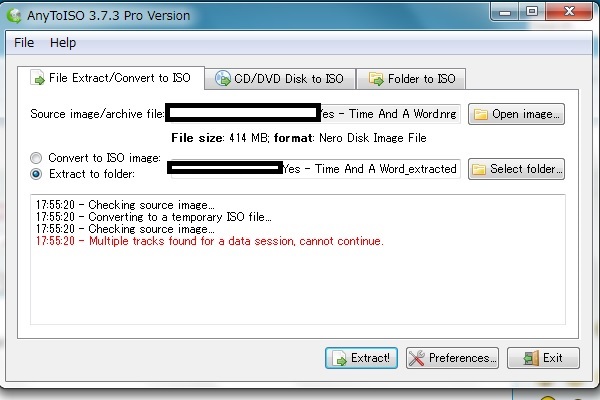Switch to File Extract/Convert to ISO tab
Image resolution: width=600 pixels, height=400 pixels.
112,78
